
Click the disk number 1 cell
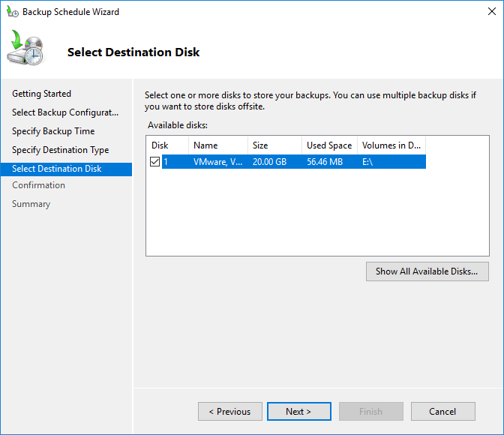click(x=166, y=162)
